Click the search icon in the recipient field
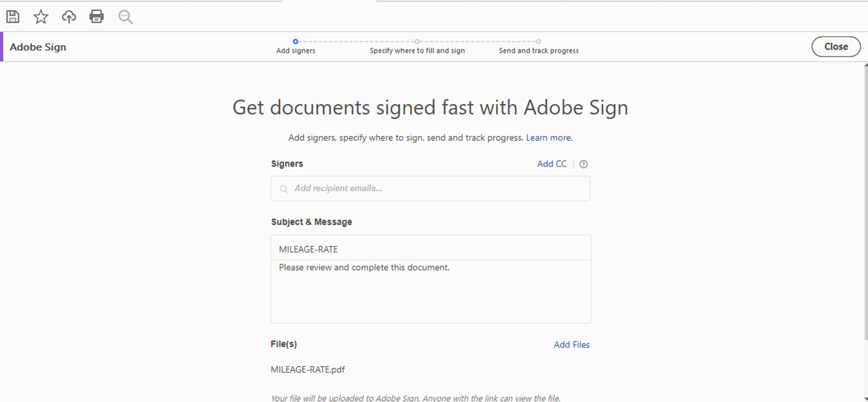 pos(284,189)
